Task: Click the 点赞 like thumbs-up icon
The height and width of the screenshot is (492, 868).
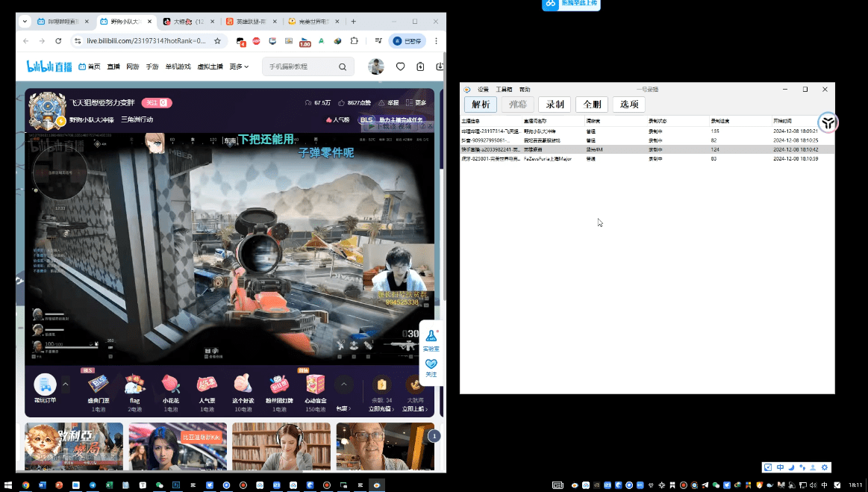Action: (x=341, y=103)
